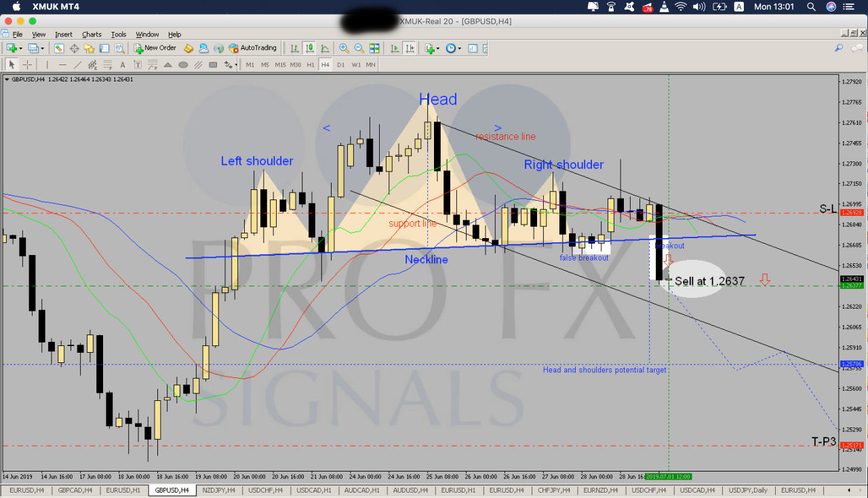Switch timeframe to D1
This screenshot has width=868, height=498.
[x=340, y=64]
